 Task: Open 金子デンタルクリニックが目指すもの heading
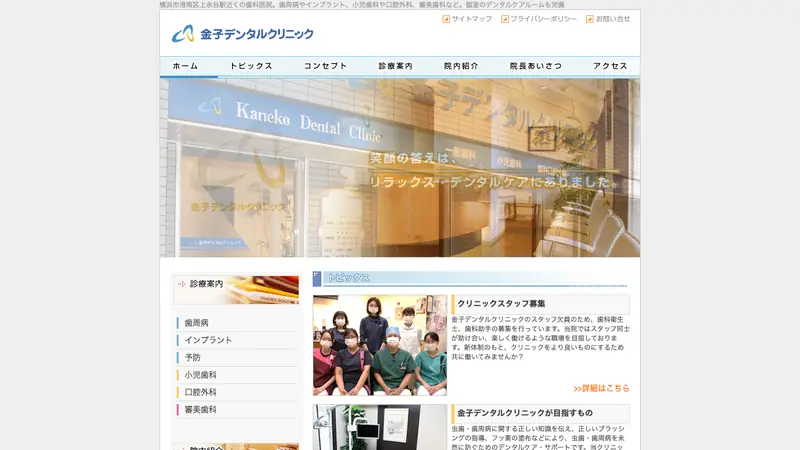pyautogui.click(x=525, y=413)
